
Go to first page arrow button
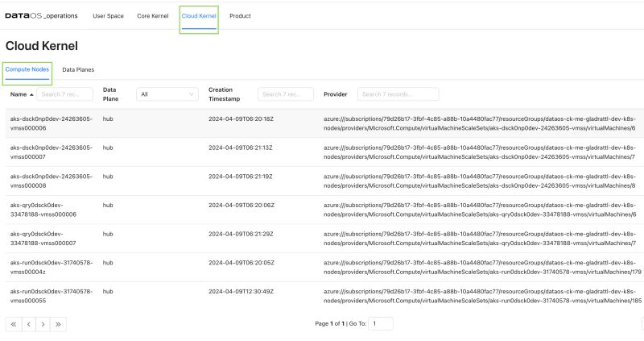(x=14, y=324)
